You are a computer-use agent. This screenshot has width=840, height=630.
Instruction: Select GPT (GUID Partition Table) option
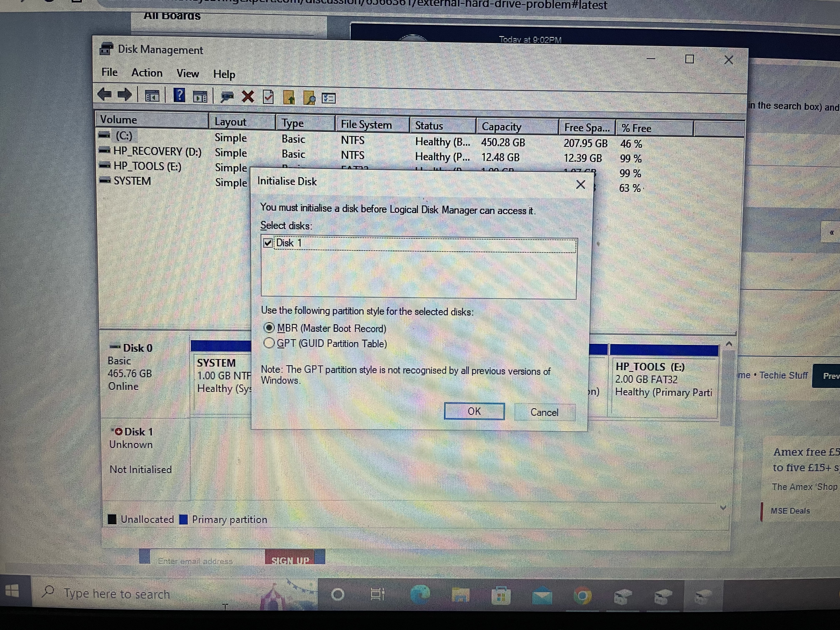(x=269, y=343)
